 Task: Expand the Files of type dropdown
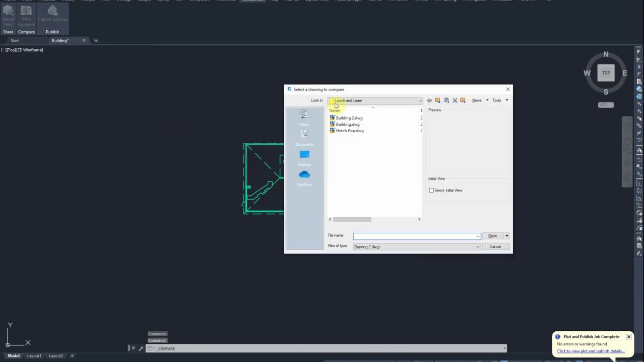point(478,247)
